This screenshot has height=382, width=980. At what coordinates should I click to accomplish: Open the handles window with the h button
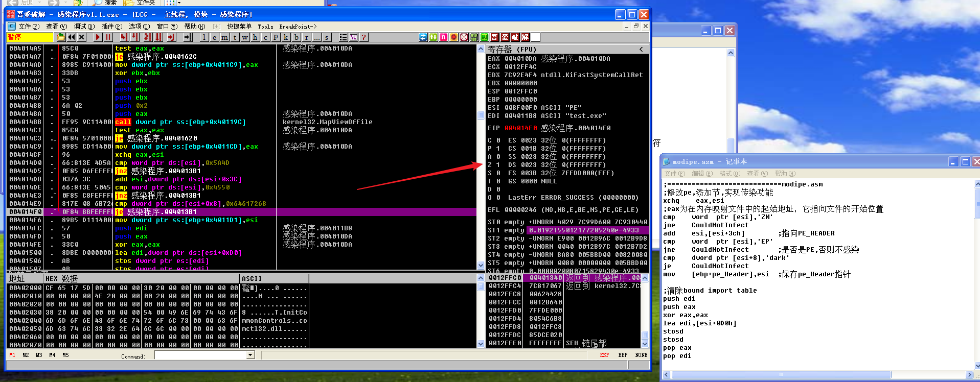tap(255, 37)
